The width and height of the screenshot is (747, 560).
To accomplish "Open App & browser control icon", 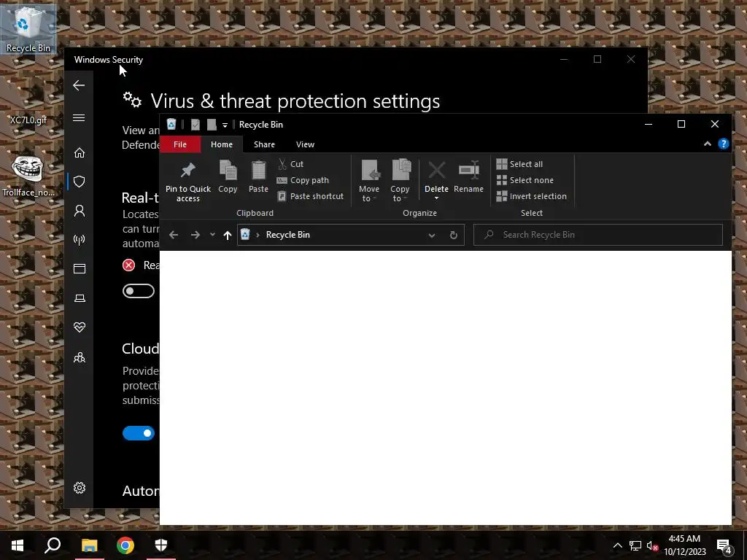I will [x=79, y=268].
